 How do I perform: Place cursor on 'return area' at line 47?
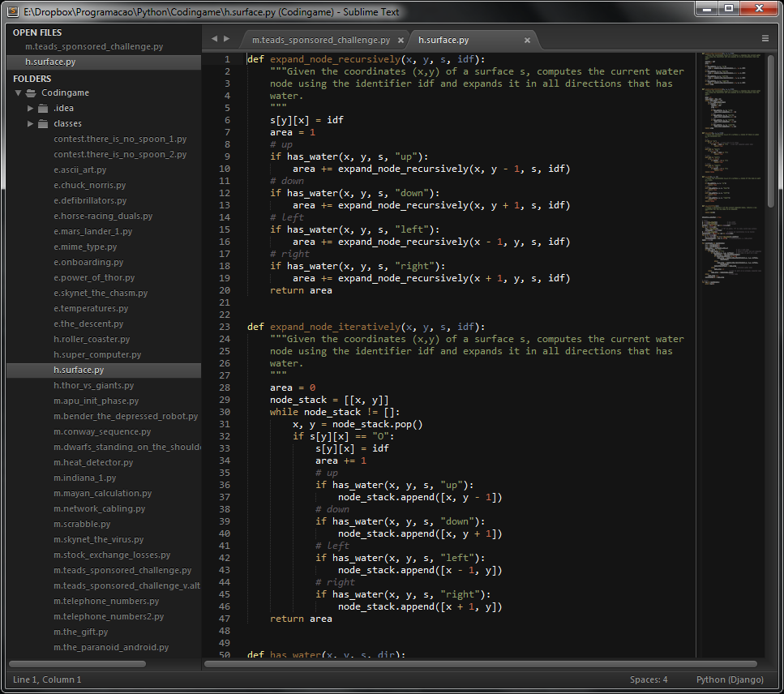(x=301, y=619)
